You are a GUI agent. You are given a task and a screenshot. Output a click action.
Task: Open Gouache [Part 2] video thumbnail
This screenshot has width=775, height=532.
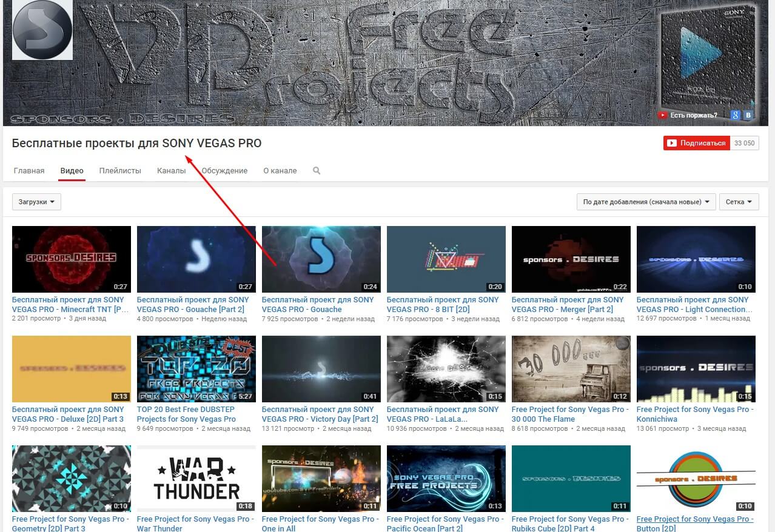[196, 259]
